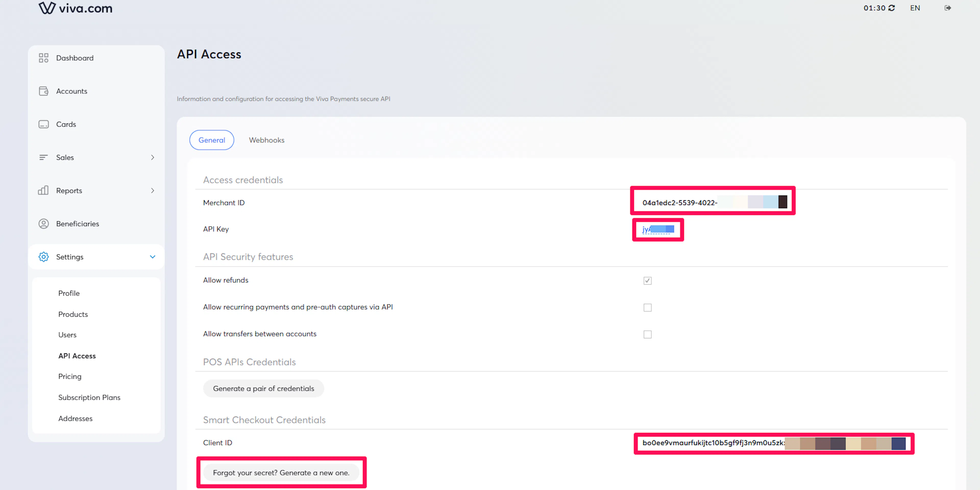Click the logout icon at top right
980x490 pixels.
tap(948, 8)
